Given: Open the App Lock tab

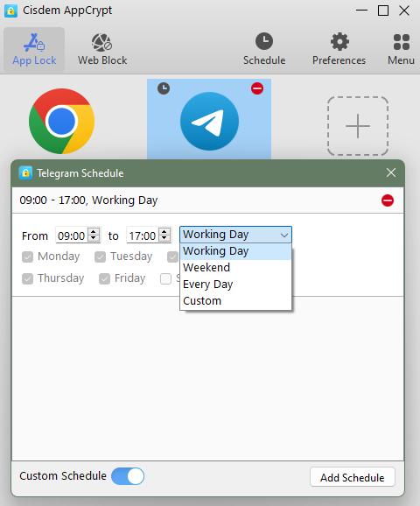Looking at the screenshot, I should (34, 49).
